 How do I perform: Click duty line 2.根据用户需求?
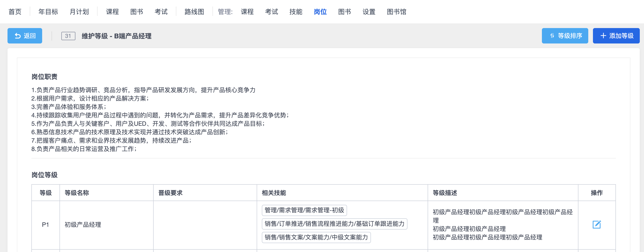coord(90,99)
